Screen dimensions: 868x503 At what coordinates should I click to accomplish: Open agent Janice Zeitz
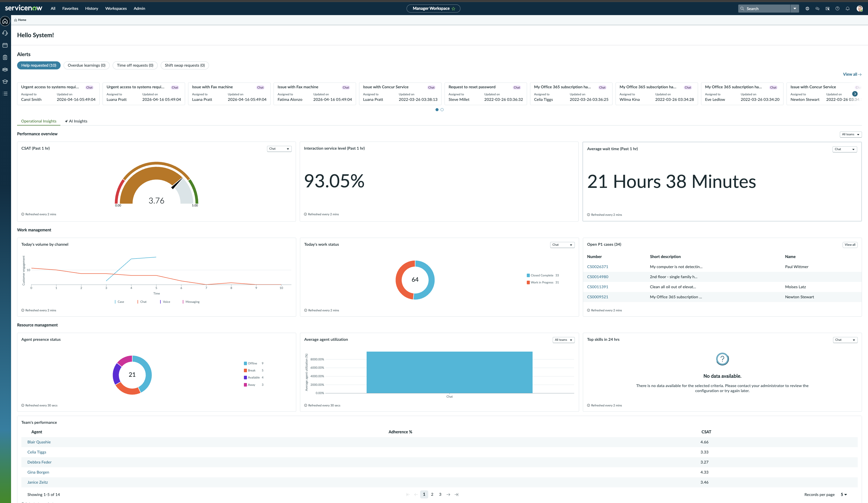click(x=37, y=482)
